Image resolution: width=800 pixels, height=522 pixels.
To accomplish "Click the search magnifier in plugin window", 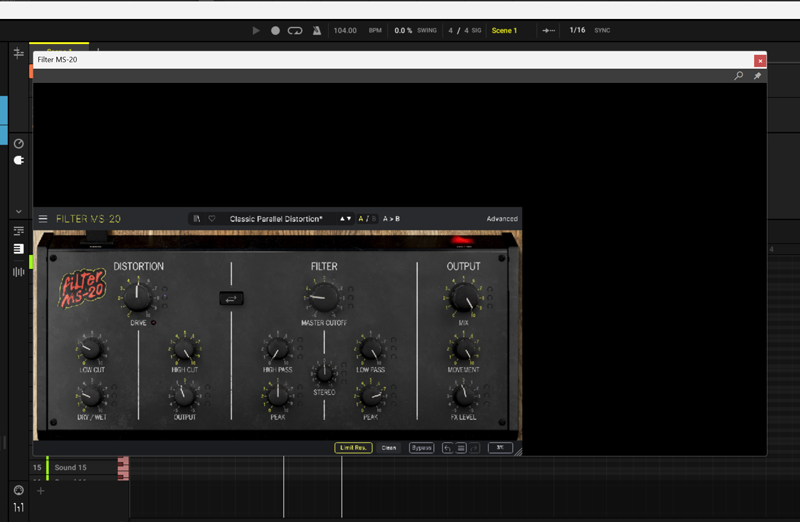I will [x=738, y=76].
